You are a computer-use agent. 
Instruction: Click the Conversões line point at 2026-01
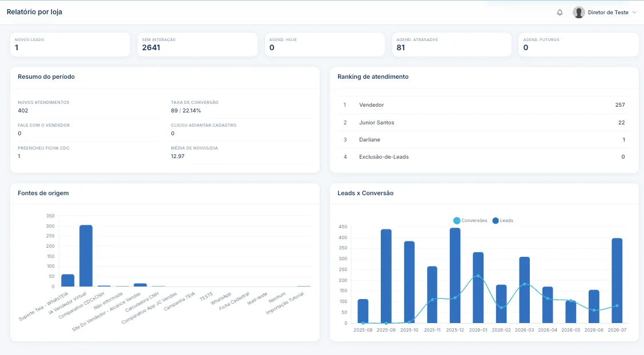pos(478,276)
